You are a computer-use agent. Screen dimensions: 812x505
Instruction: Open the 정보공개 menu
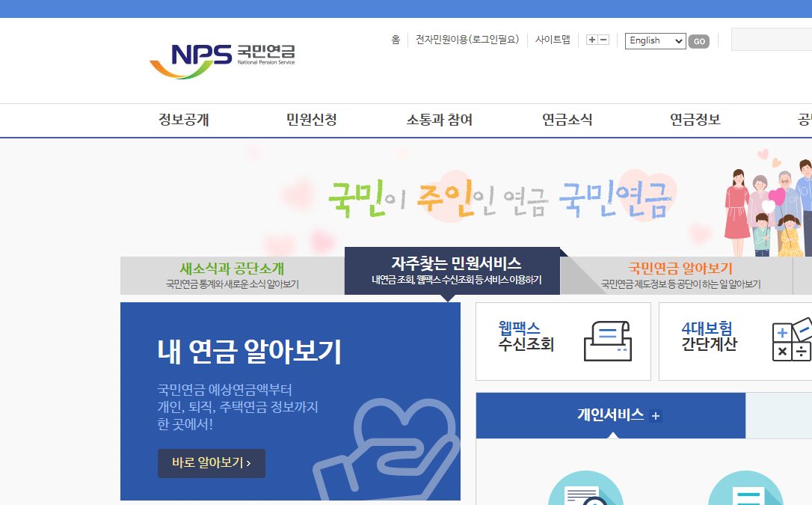(184, 120)
